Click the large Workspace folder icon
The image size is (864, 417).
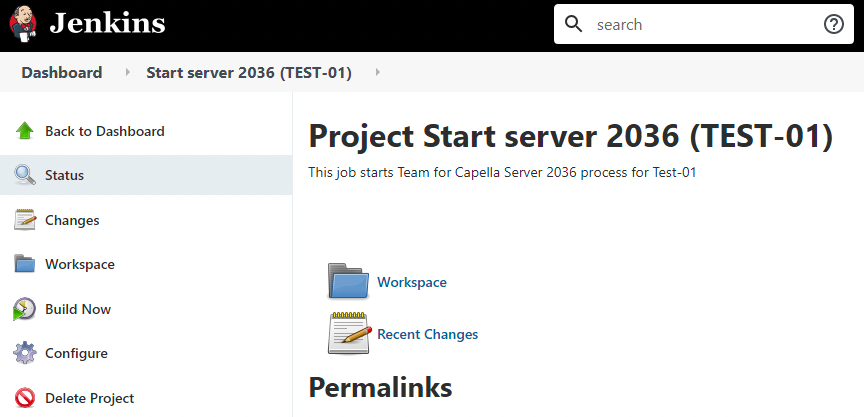(349, 282)
